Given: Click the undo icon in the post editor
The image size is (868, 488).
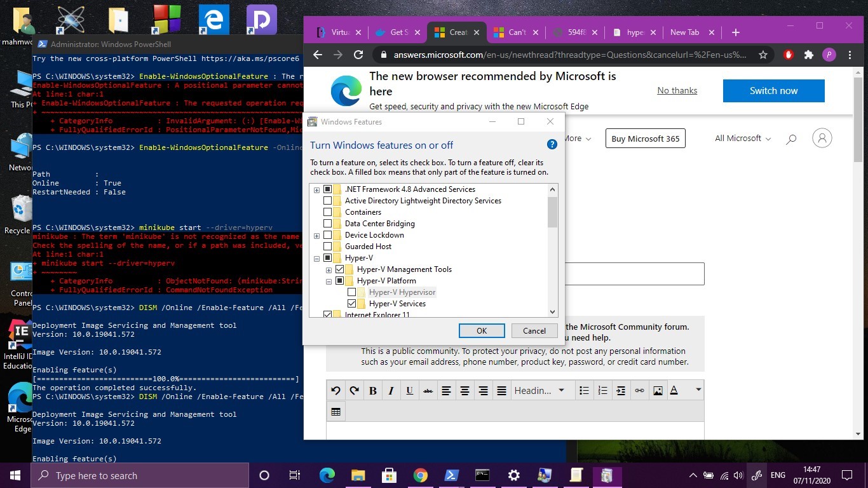Looking at the screenshot, I should pyautogui.click(x=336, y=391).
